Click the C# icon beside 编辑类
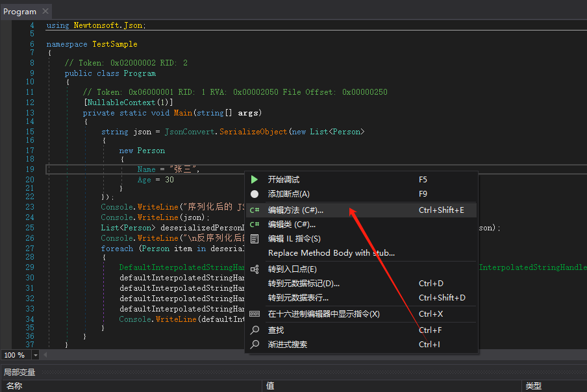 [255, 225]
